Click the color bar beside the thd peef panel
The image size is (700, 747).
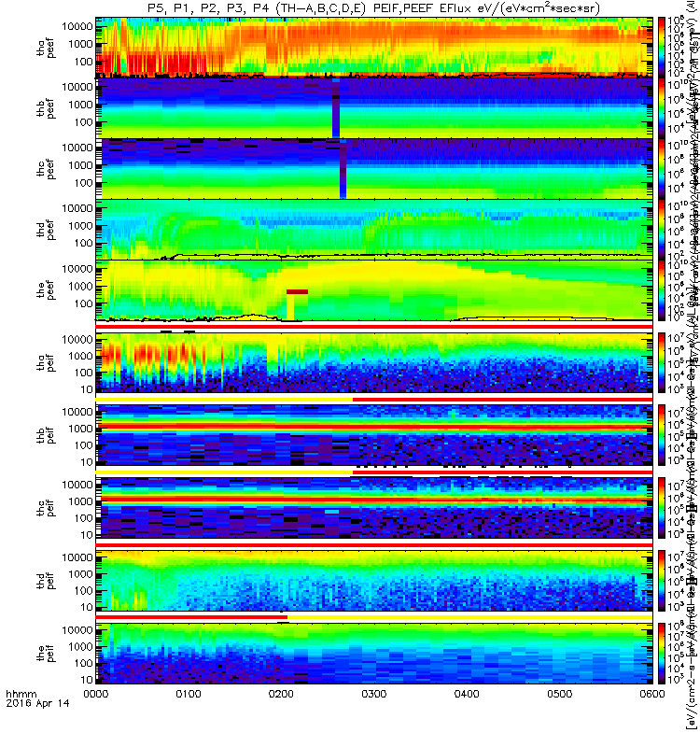662,229
